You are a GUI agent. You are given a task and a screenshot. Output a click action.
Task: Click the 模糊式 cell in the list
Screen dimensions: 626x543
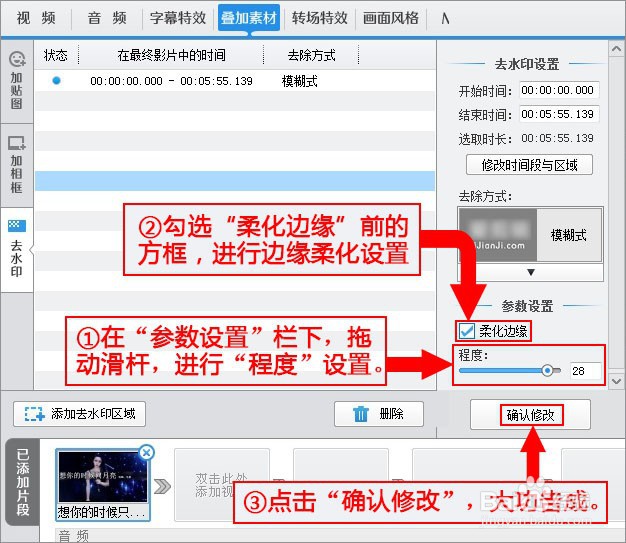pos(299,81)
